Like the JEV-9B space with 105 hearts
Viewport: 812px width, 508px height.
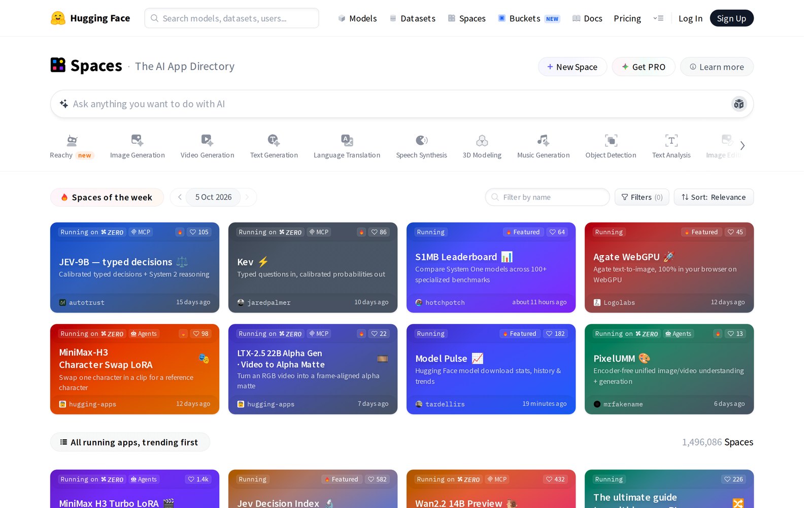[x=199, y=232]
